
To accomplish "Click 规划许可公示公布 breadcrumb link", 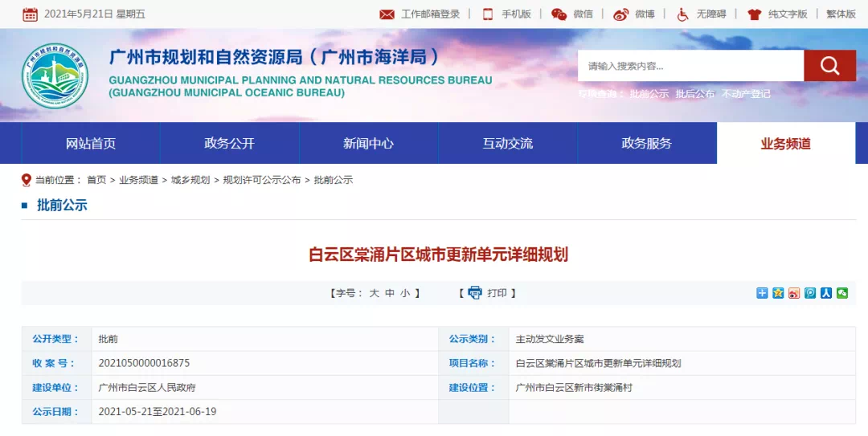I will pos(262,180).
